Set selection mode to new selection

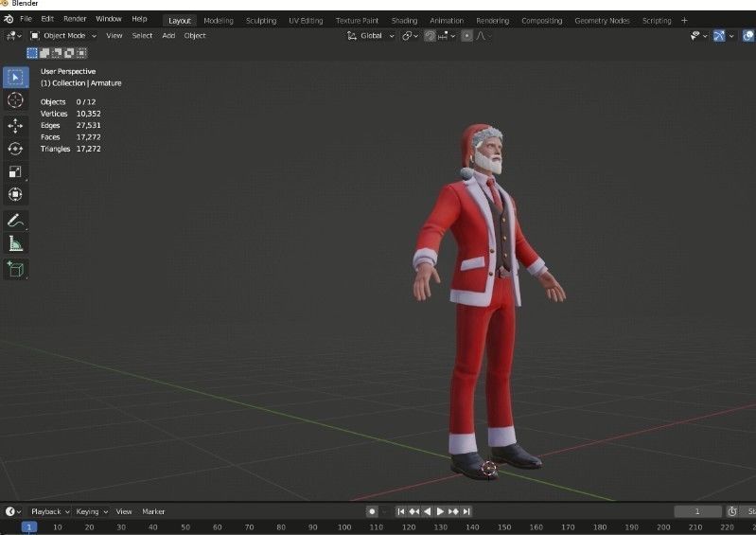[32, 53]
